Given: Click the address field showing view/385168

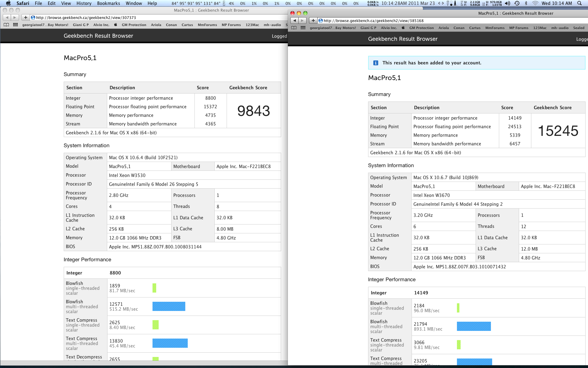Looking at the screenshot, I should click(453, 21).
